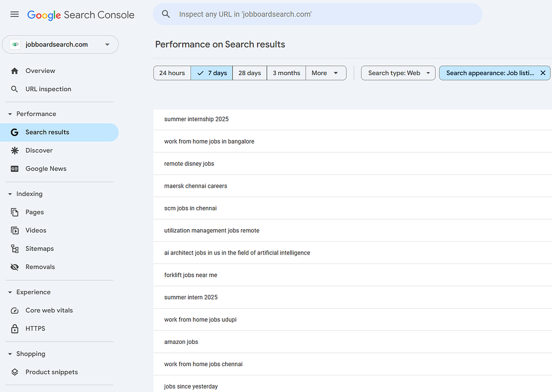552x392 pixels.
Task: Open the Pages indexing report
Action: [59, 212]
